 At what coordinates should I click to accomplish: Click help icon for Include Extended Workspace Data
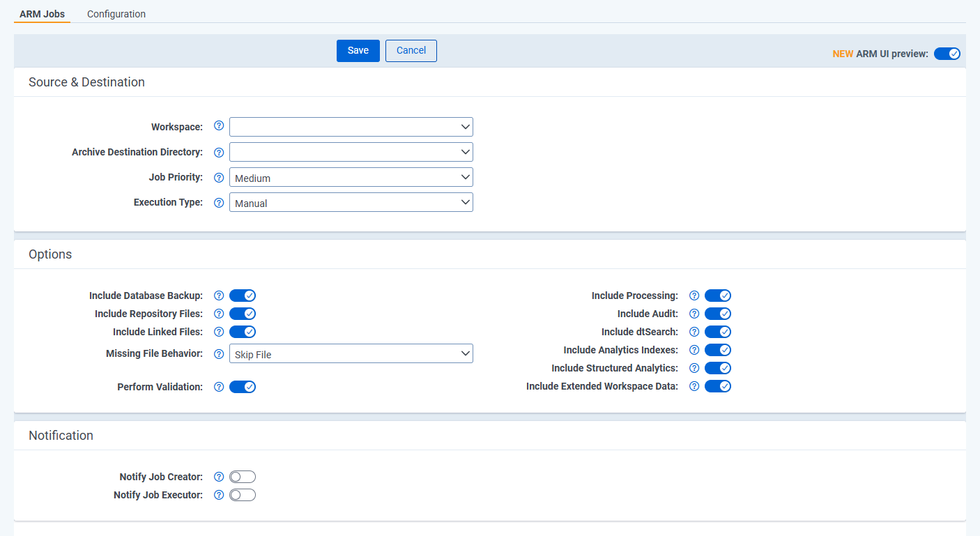(x=694, y=386)
